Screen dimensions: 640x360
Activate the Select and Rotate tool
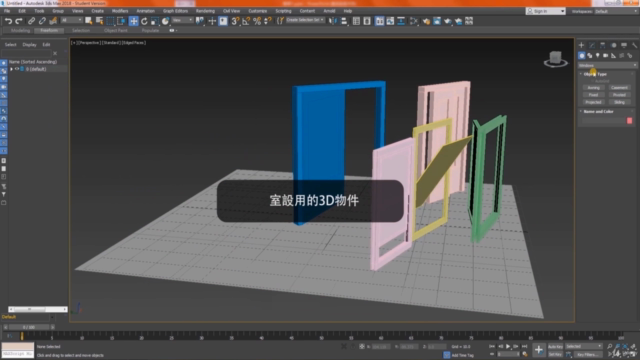pos(144,21)
